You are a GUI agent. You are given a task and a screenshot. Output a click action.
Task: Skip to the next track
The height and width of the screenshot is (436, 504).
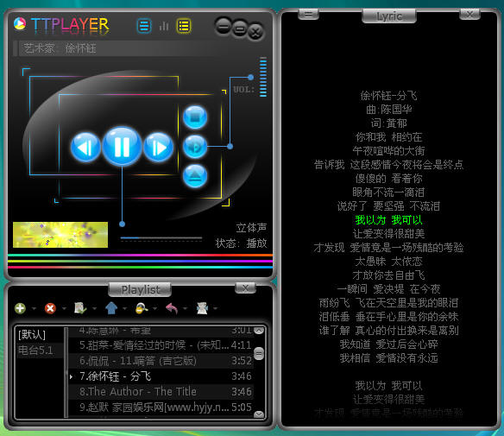click(159, 148)
